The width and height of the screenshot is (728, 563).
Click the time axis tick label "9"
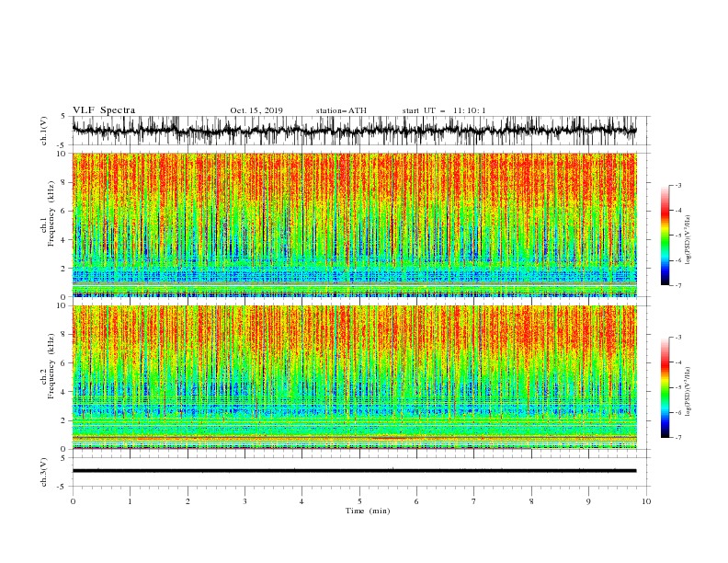[588, 501]
